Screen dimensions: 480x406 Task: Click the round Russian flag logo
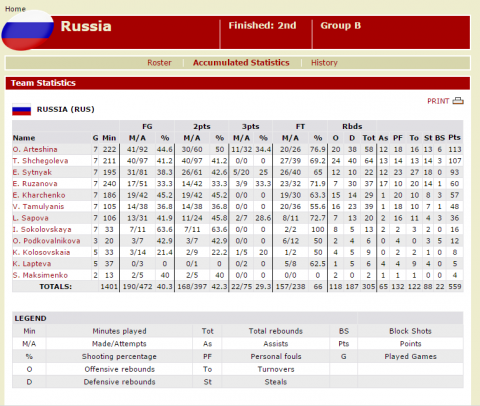point(28,31)
